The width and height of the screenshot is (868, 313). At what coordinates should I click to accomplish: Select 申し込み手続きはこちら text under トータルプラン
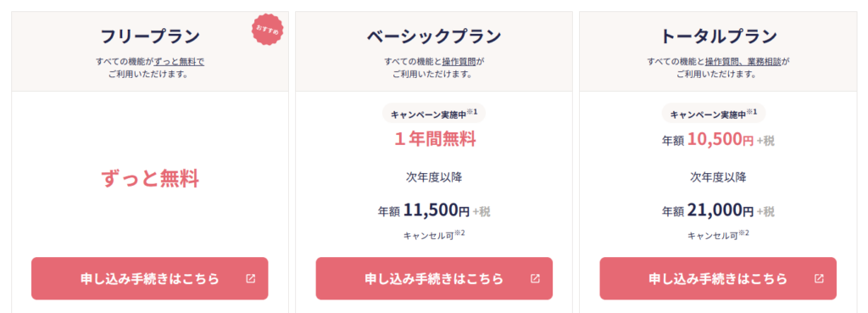point(718,279)
